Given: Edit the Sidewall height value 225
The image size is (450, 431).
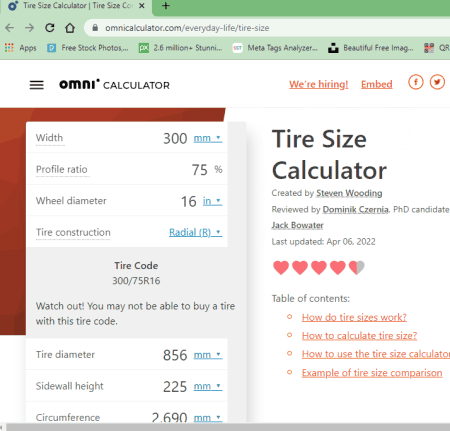Looking at the screenshot, I should coord(175,387).
